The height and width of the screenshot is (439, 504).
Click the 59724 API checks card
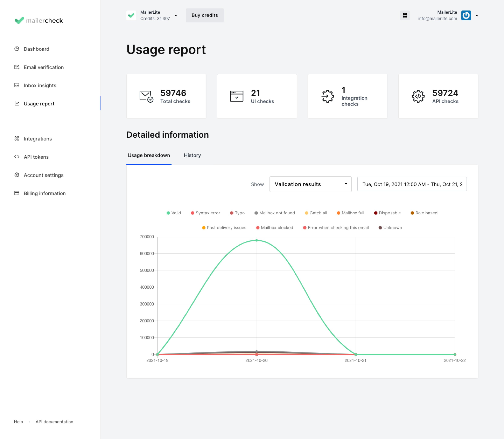(x=438, y=96)
